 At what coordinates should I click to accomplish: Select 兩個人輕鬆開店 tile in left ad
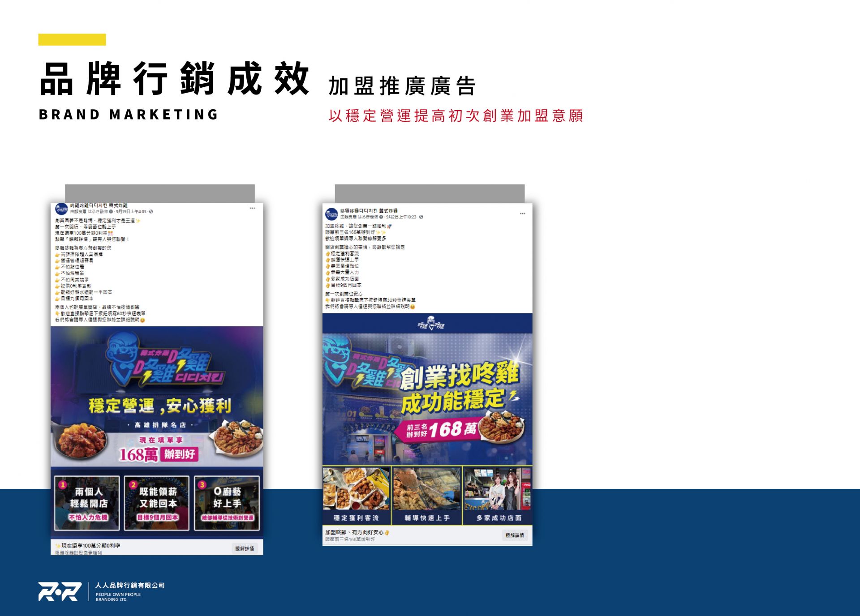(x=87, y=503)
